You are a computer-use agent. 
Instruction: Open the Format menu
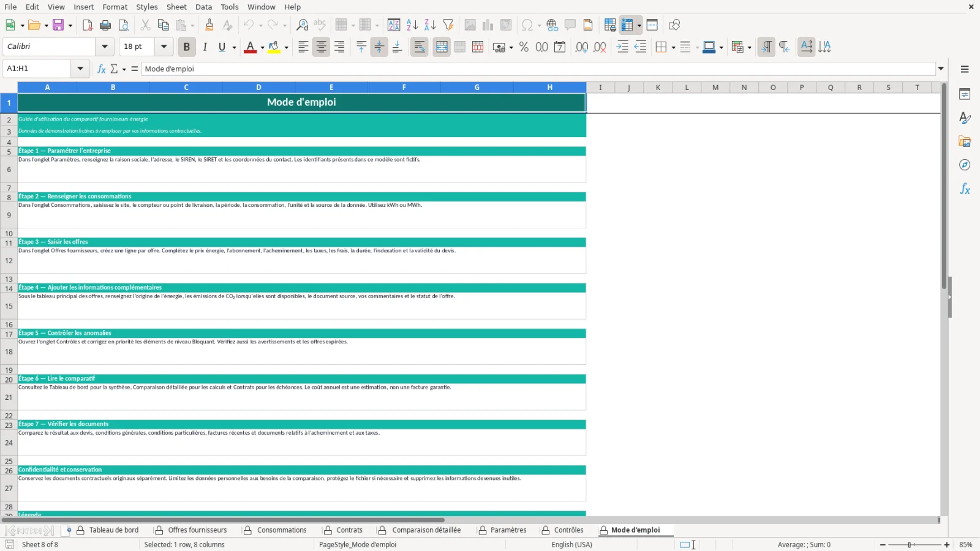115,7
